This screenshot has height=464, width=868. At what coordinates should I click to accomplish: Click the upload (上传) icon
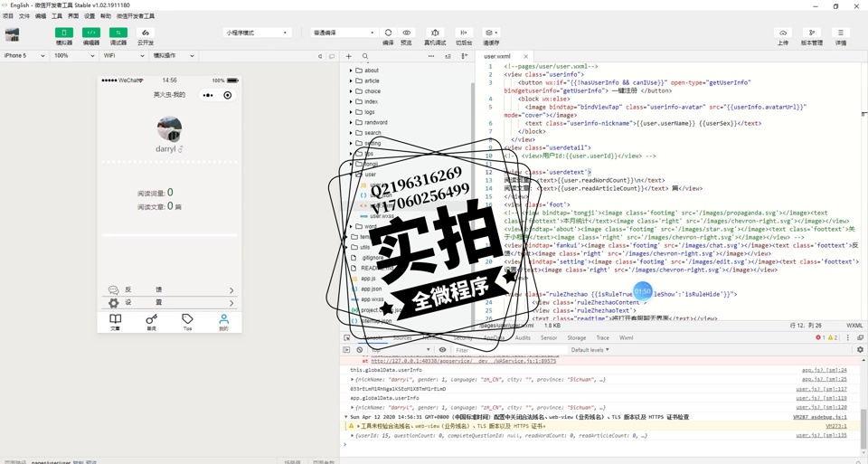[783, 33]
